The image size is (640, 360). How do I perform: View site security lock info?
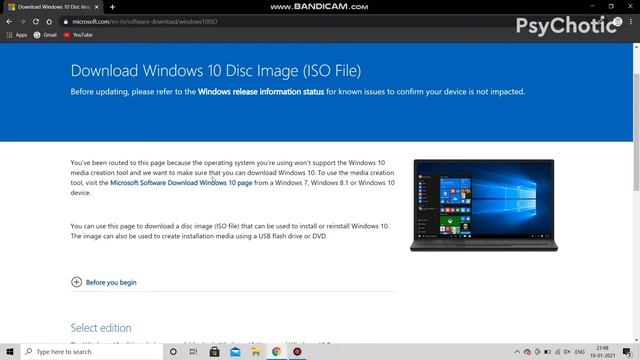66,22
